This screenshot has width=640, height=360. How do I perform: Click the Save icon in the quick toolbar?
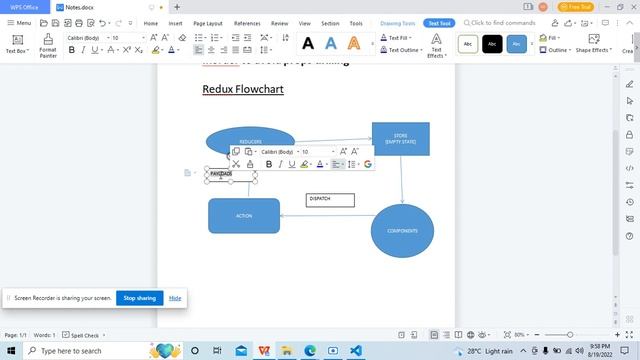coord(56,23)
